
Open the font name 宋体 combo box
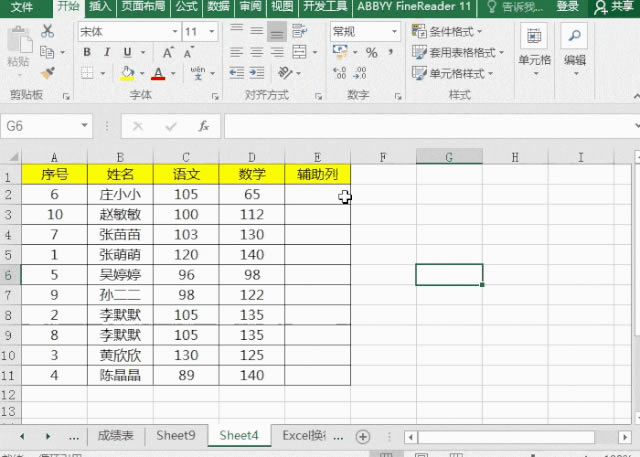[129, 31]
